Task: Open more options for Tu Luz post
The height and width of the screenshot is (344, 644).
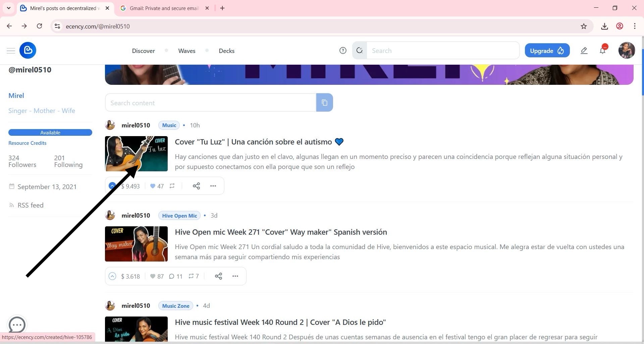Action: (x=213, y=186)
